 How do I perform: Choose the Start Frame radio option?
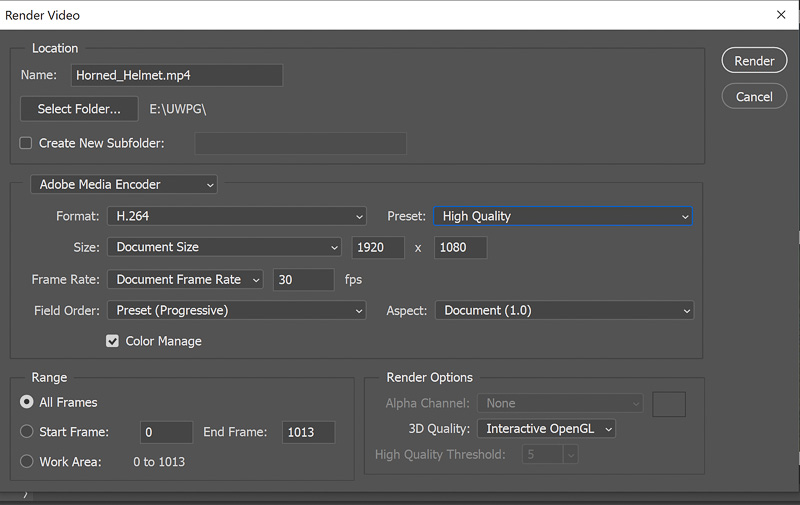(x=27, y=432)
